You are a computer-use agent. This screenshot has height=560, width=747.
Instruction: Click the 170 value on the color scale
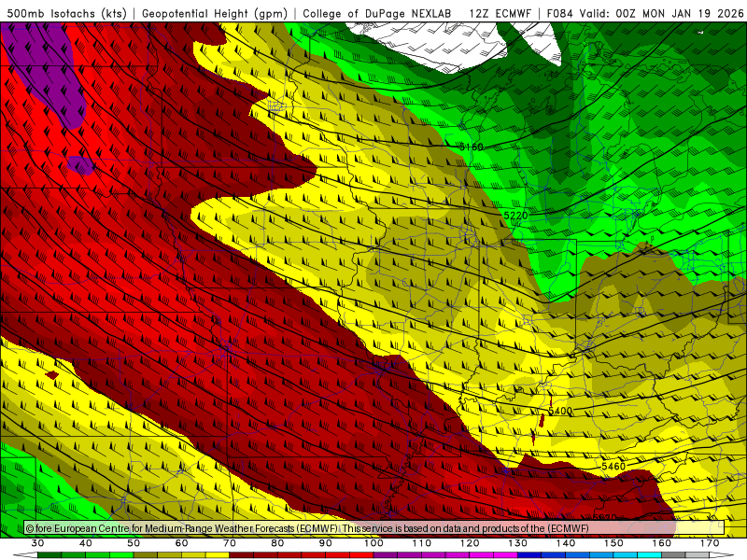click(710, 543)
